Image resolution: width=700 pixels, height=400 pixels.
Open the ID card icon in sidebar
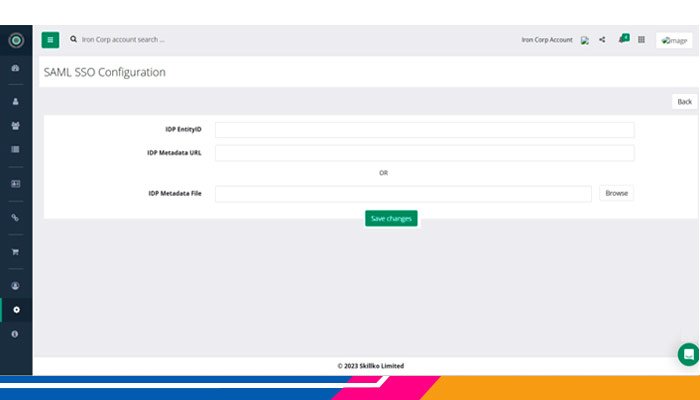pos(16,183)
